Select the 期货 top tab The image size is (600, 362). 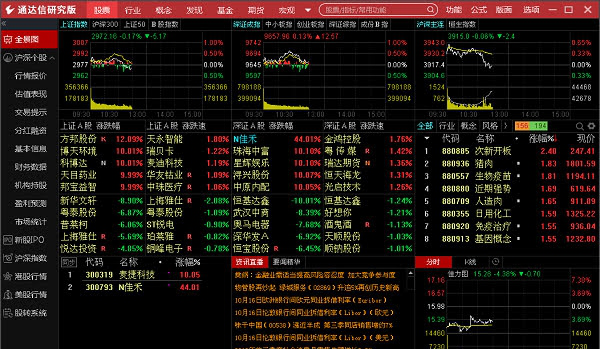(256, 10)
